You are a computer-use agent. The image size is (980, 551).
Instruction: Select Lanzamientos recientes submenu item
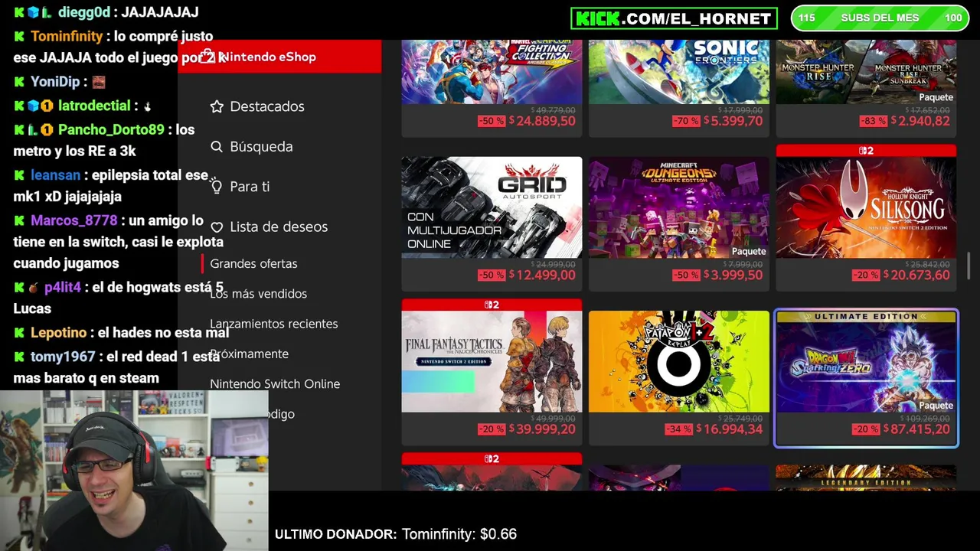(x=273, y=324)
